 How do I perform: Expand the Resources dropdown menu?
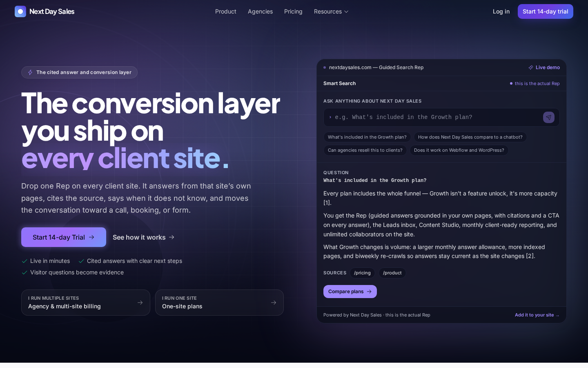331,11
